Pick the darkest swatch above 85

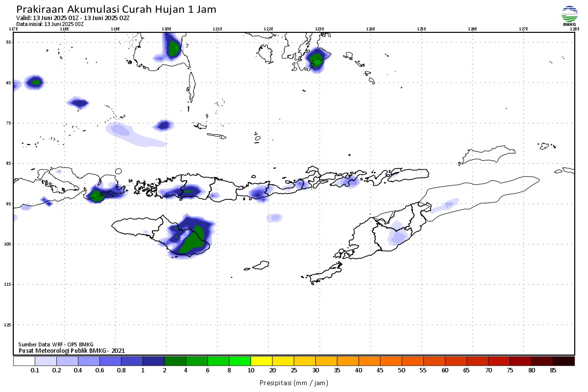pyautogui.click(x=563, y=361)
